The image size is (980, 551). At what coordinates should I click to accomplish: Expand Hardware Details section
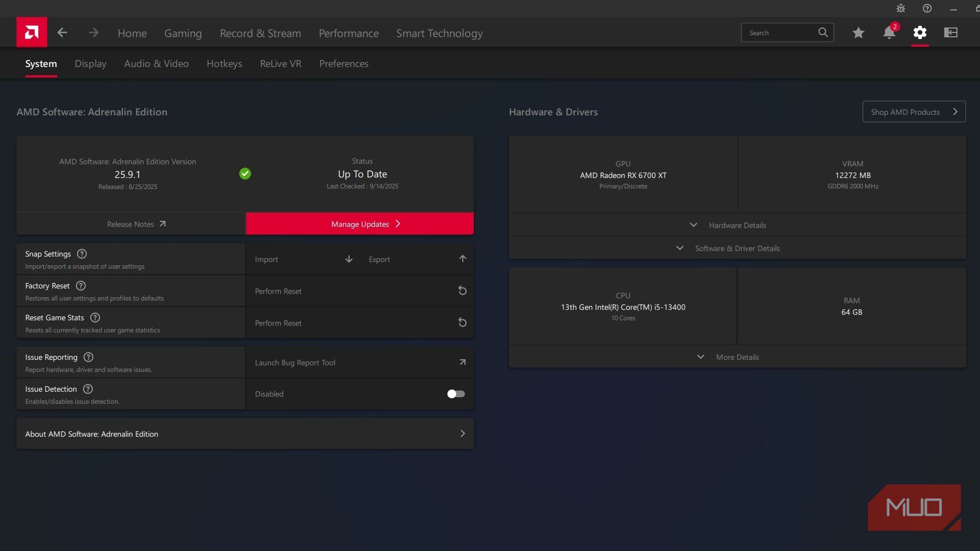(737, 225)
